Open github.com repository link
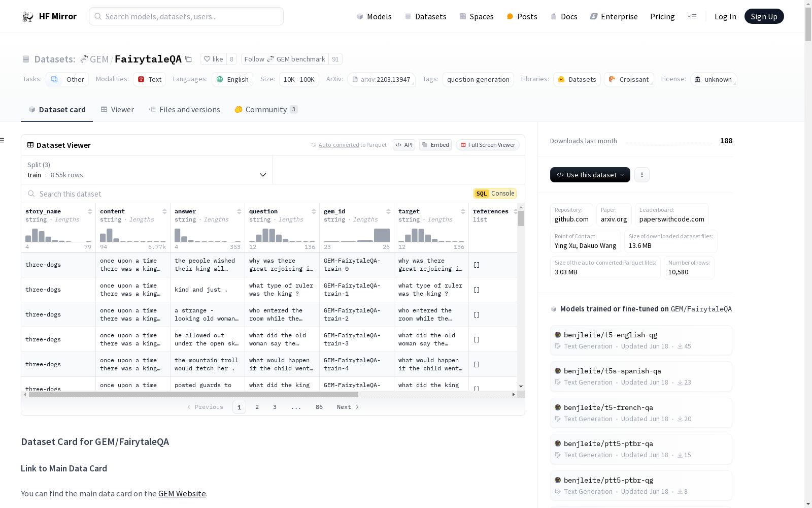 coord(571,215)
